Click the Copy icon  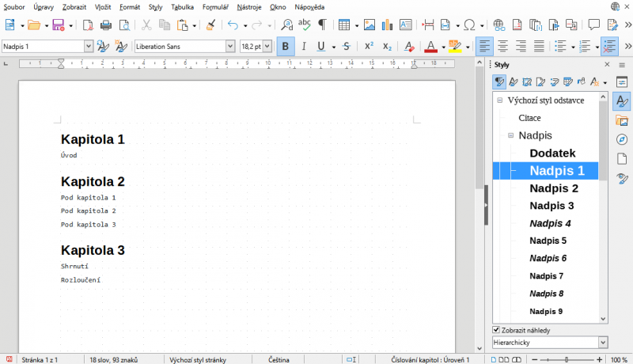pos(165,25)
